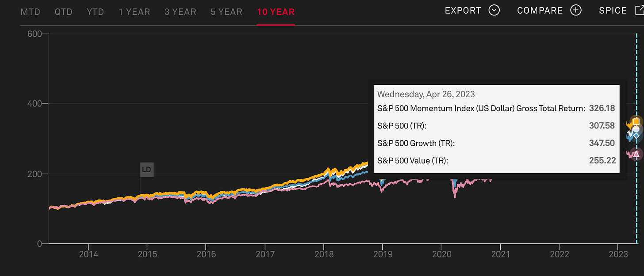644x276 pixels.
Task: Click the Momentum Index value 326.18
Action: 602,108
